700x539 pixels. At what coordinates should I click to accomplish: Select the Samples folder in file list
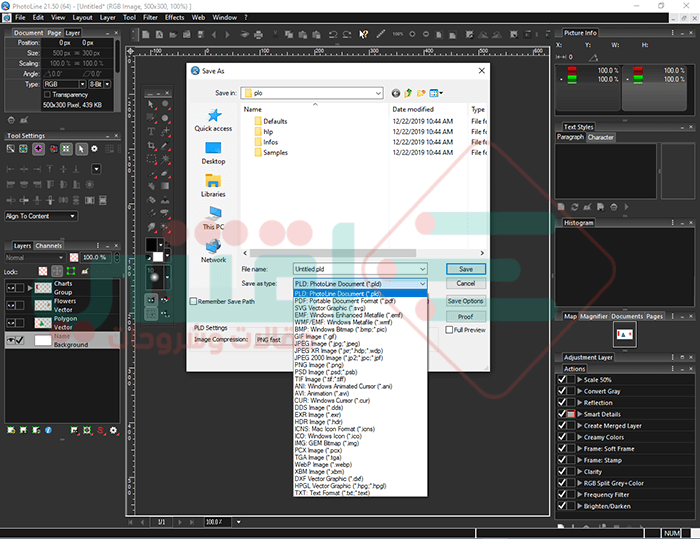271,152
